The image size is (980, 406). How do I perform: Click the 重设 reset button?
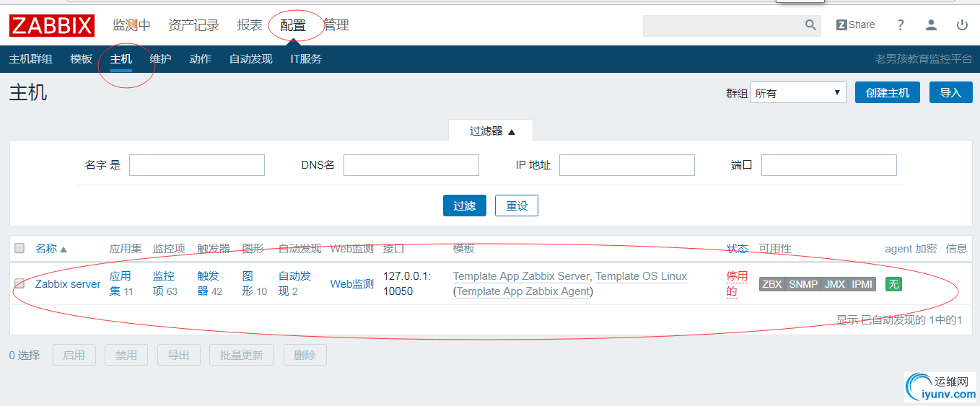pos(517,206)
